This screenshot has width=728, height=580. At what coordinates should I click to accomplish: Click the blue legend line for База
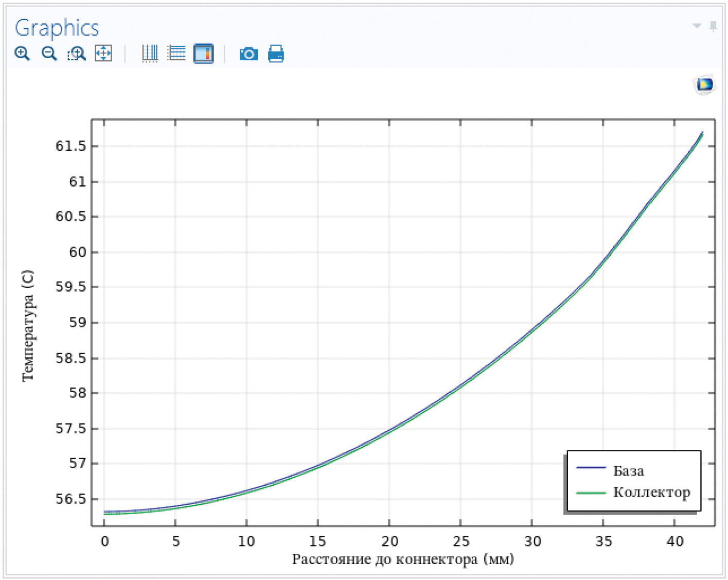pyautogui.click(x=591, y=467)
